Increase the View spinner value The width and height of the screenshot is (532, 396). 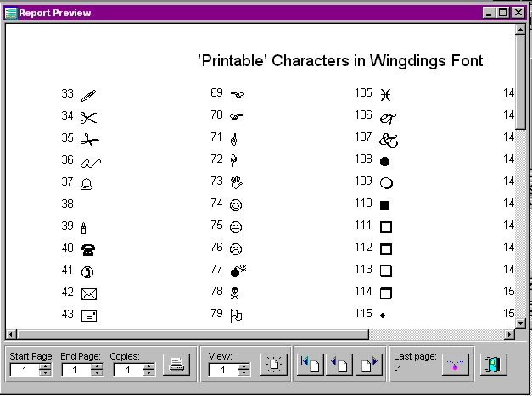coord(244,366)
